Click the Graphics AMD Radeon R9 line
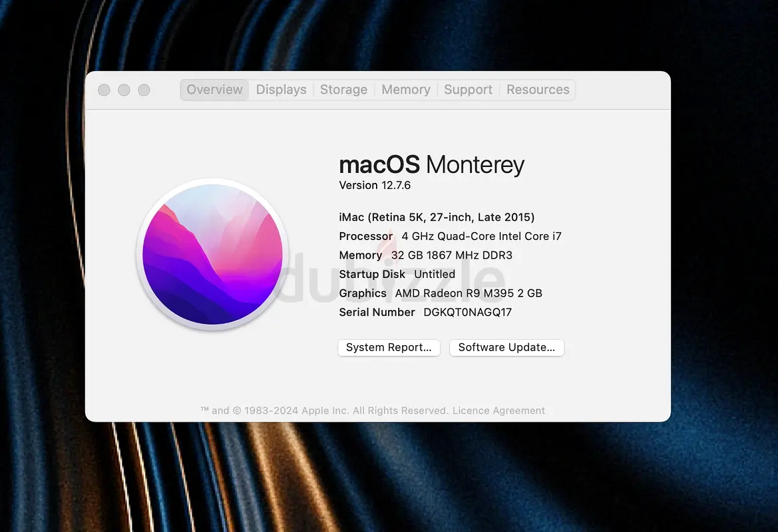This screenshot has height=532, width=778. 441,293
